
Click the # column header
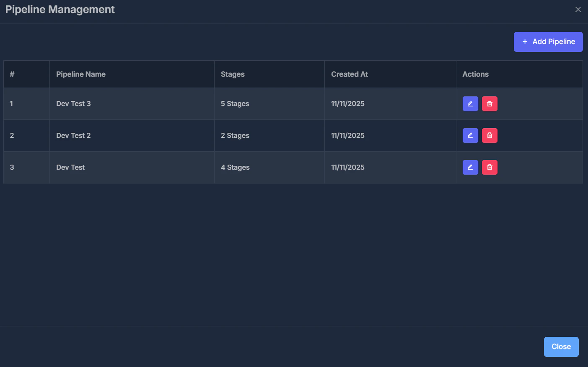[x=12, y=74]
